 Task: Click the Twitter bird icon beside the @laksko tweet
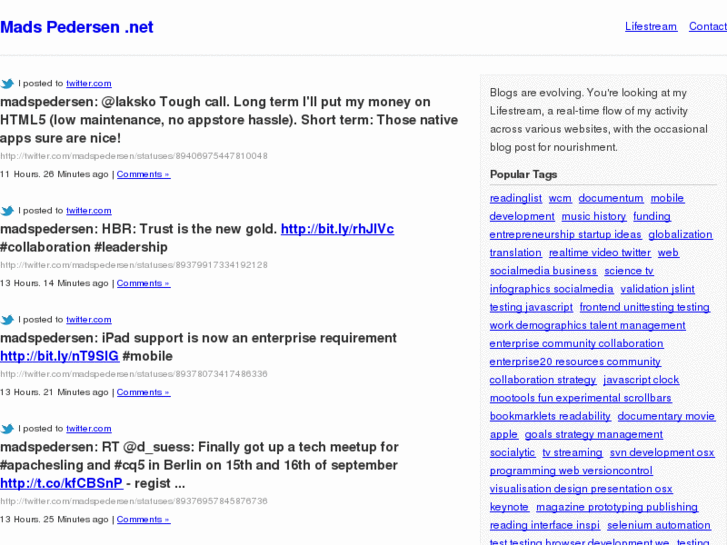(7, 83)
